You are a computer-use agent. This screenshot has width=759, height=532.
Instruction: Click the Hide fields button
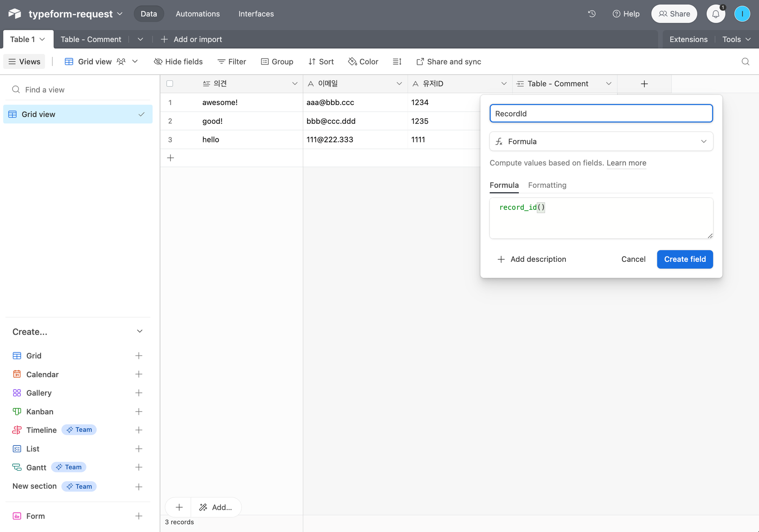coord(178,61)
